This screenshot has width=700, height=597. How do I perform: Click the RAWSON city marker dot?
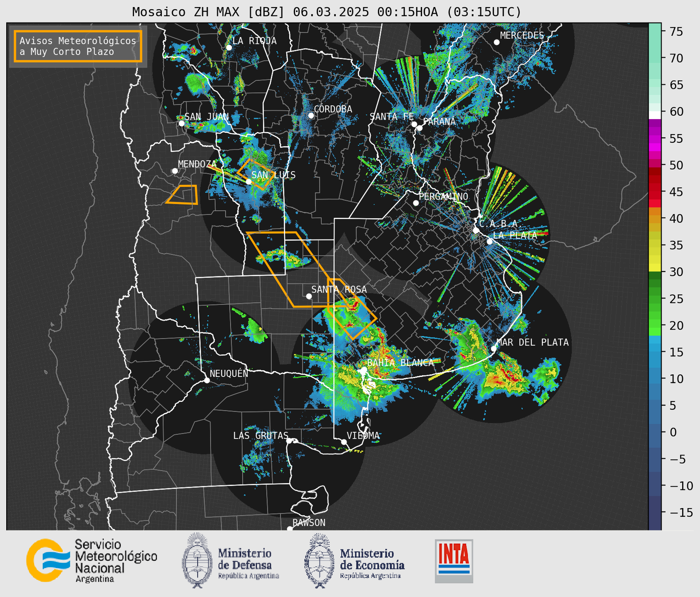click(x=289, y=528)
